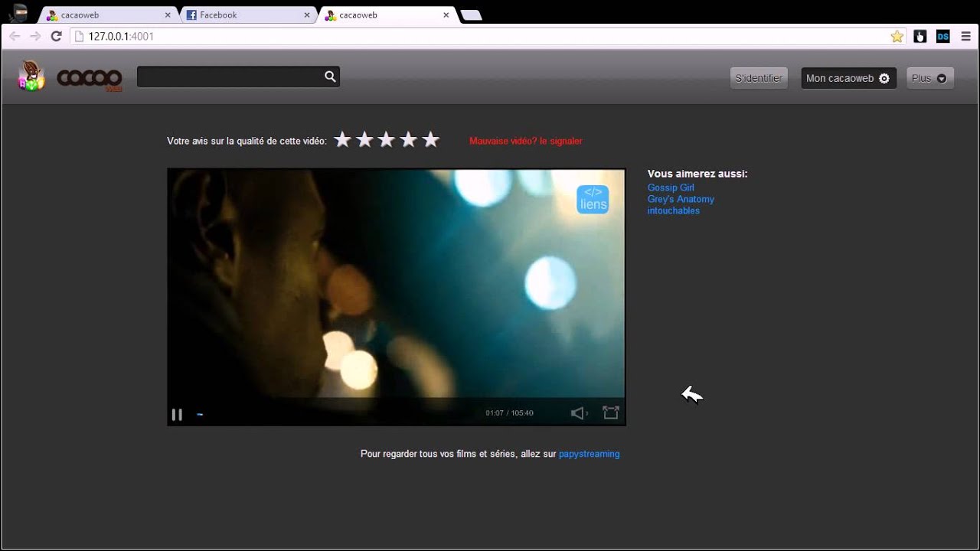The height and width of the screenshot is (551, 980).
Task: Open the intouchables suggestion
Action: click(674, 210)
